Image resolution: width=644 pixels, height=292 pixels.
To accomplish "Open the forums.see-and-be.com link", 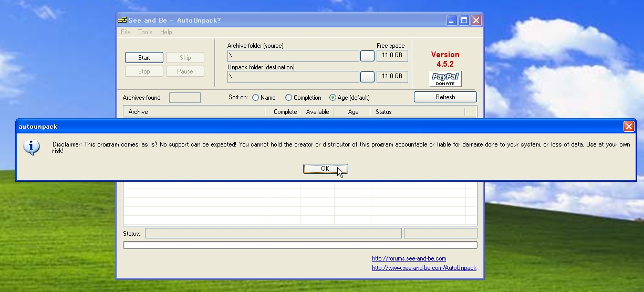I will (409, 258).
